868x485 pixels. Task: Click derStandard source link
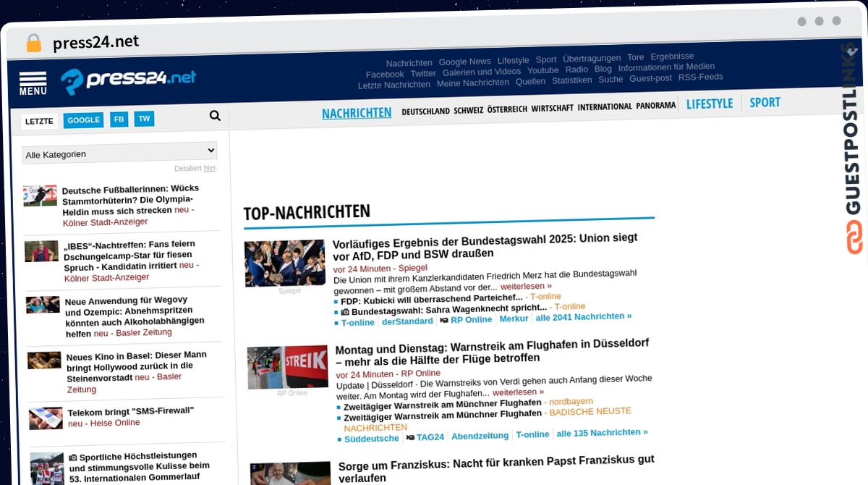407,321
